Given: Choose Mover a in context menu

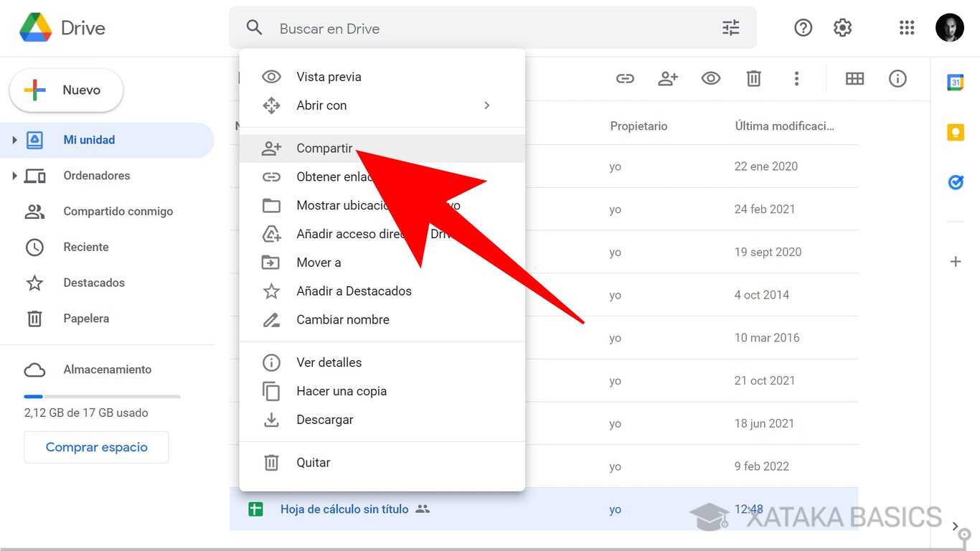Looking at the screenshot, I should tap(382, 263).
